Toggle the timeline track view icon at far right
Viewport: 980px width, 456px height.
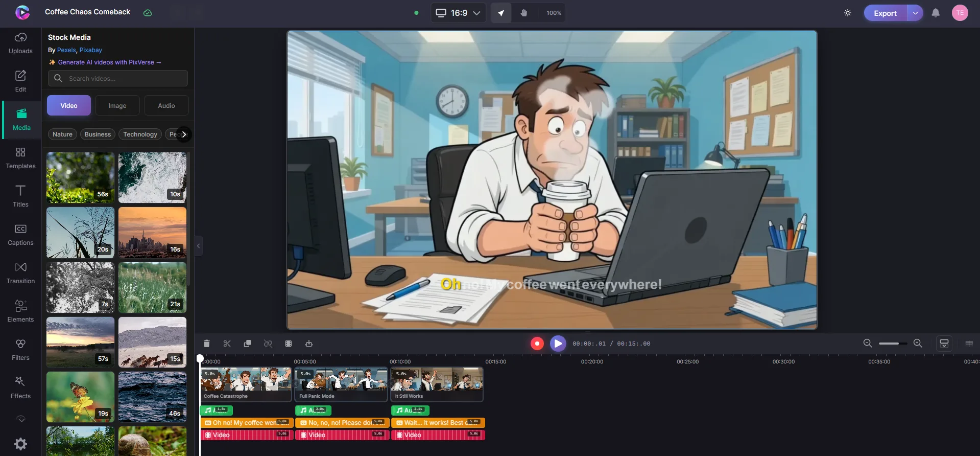coord(969,344)
